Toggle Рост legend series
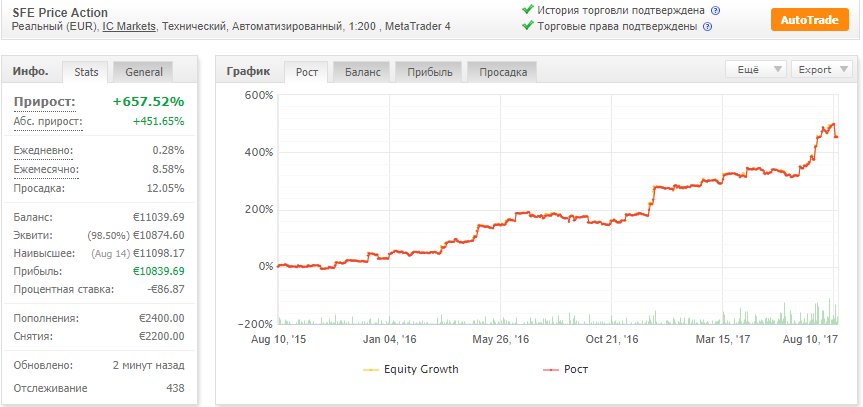The height and width of the screenshot is (407, 863). coord(566,369)
